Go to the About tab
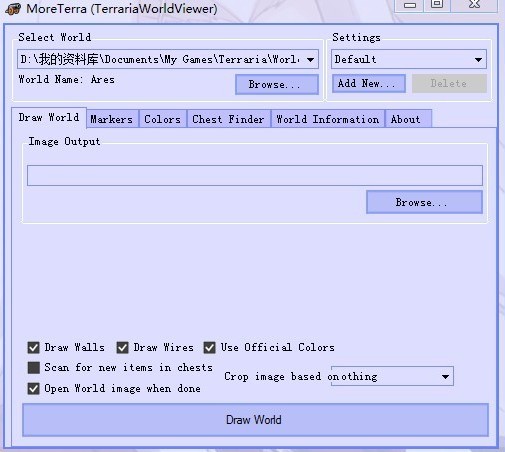 (408, 119)
